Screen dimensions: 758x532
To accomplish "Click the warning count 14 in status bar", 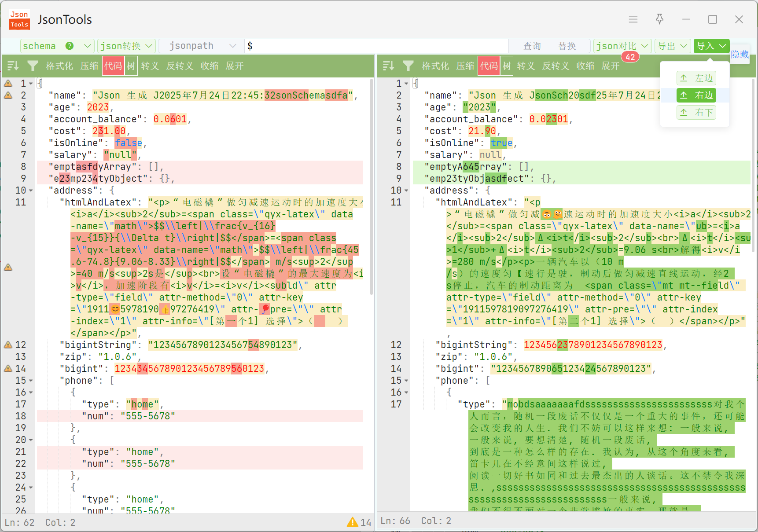I will pyautogui.click(x=359, y=522).
